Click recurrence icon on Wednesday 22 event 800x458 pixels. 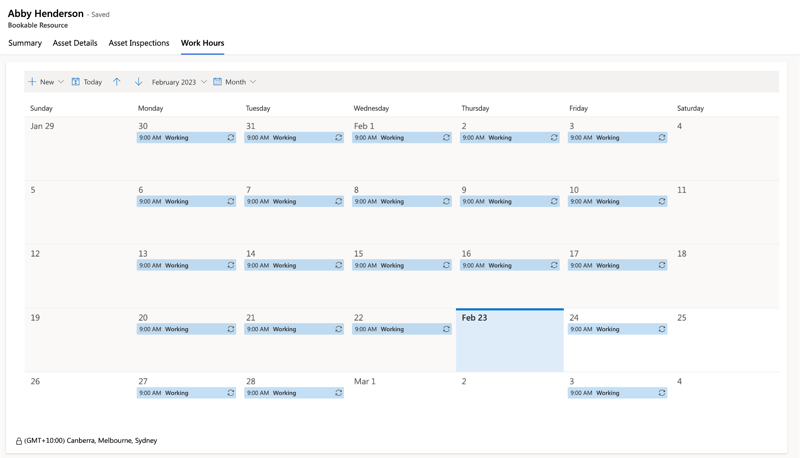click(x=446, y=329)
